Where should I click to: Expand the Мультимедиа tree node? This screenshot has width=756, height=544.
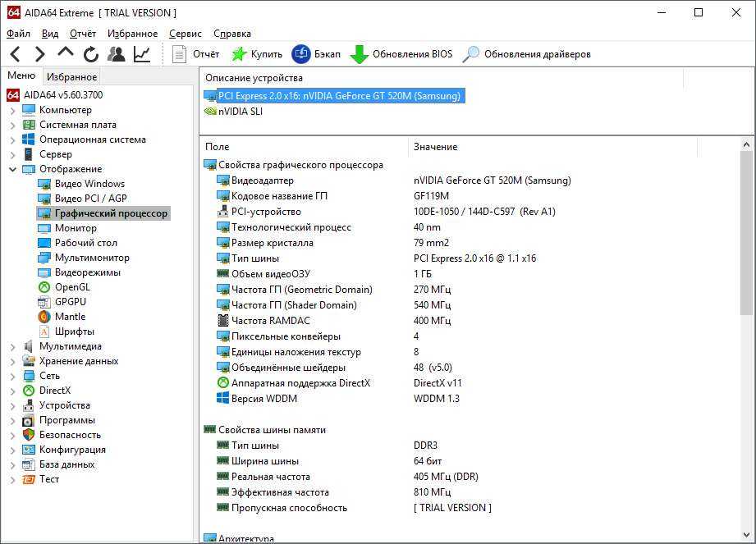(12, 346)
